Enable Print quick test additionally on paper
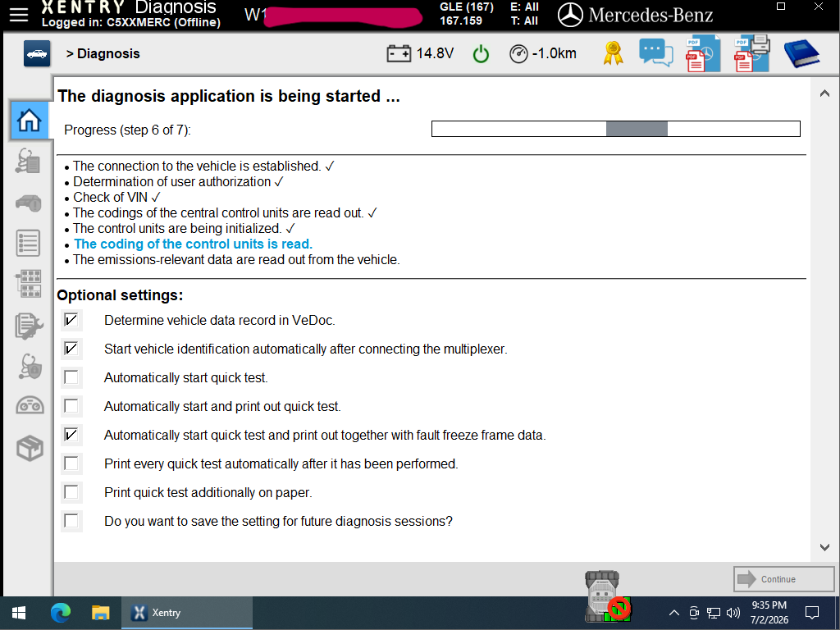 point(71,492)
